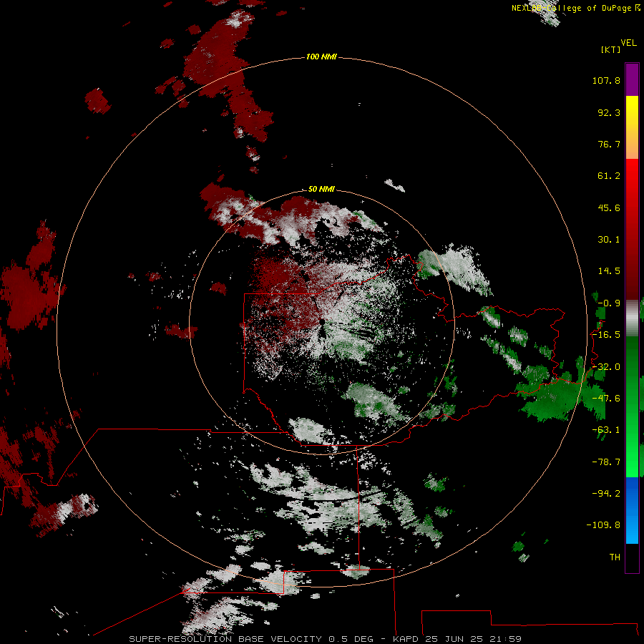644x644 pixels.
Task: Click the -63.1 velocity scale value
Action: 606,430
